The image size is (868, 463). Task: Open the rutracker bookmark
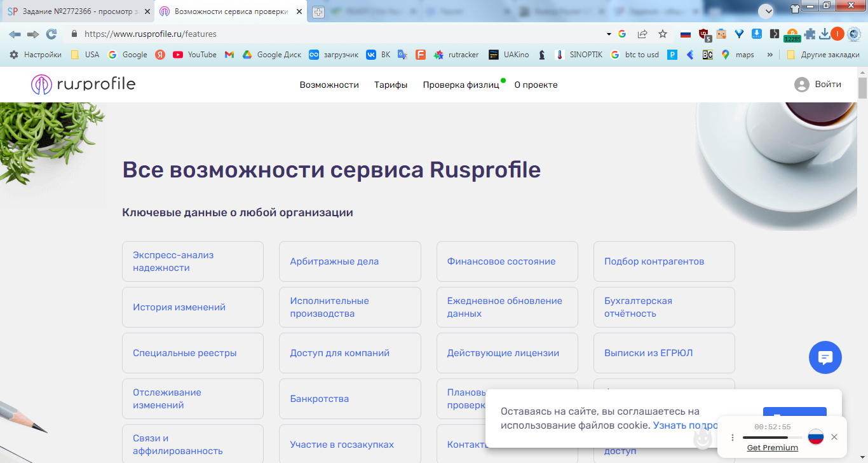tap(456, 55)
